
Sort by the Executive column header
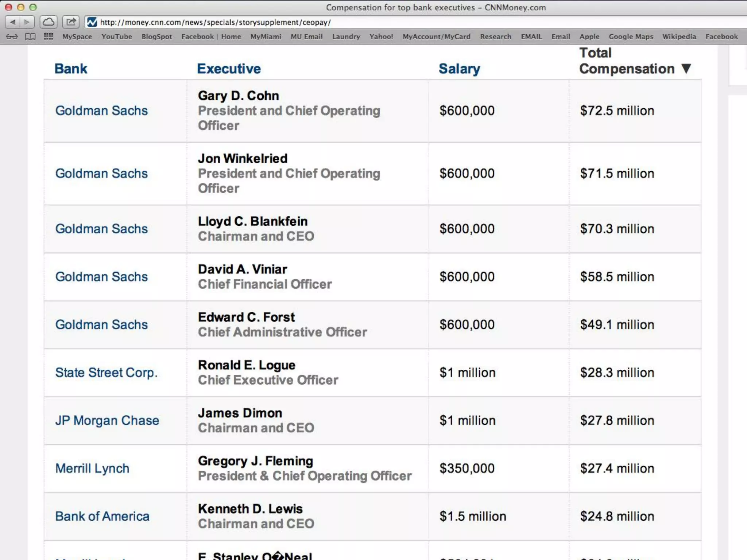229,69
